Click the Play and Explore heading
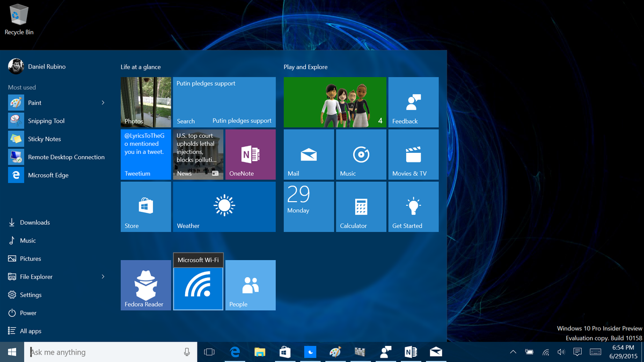Image resolution: width=644 pixels, height=362 pixels. [x=305, y=67]
